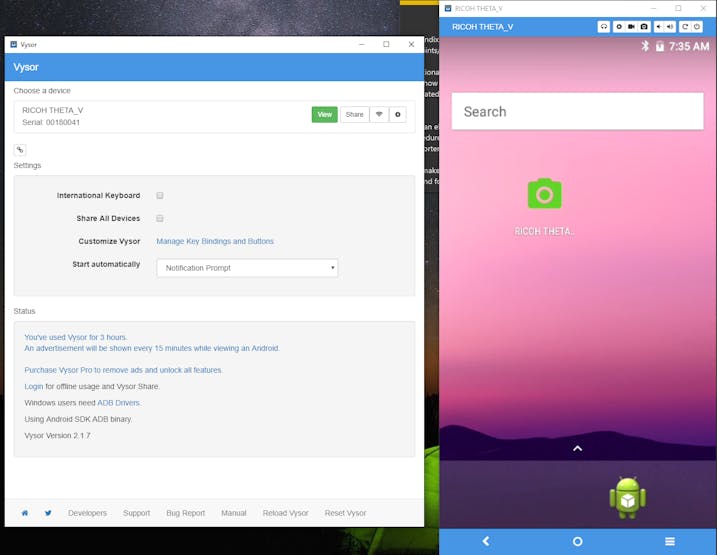Open the RICOH THETA camera app icon
The width and height of the screenshot is (717, 555).
coord(544,194)
